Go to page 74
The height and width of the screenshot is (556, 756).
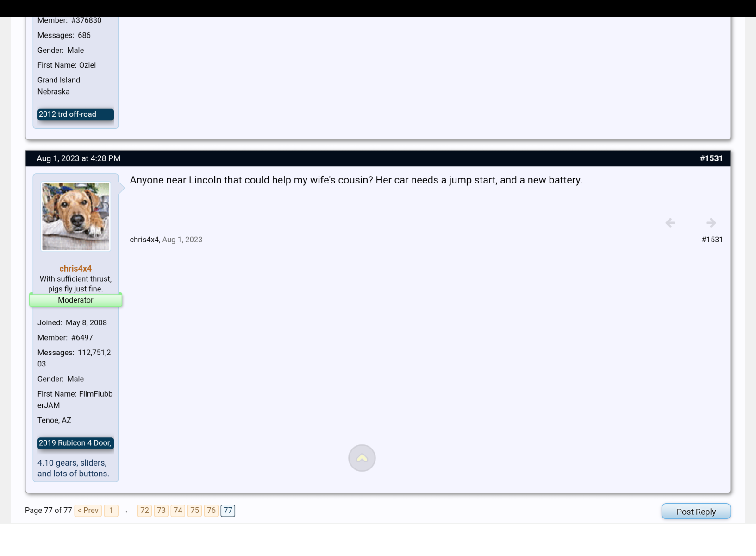pos(178,511)
